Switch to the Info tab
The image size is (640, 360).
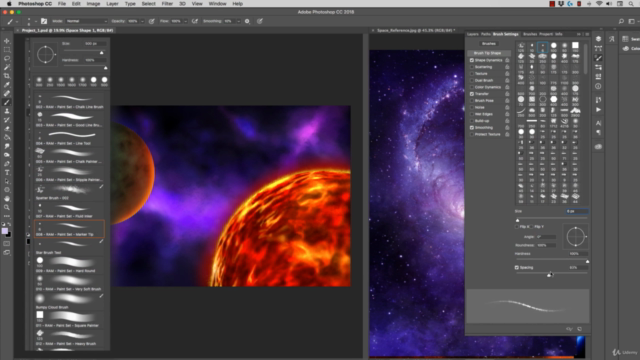point(559,34)
